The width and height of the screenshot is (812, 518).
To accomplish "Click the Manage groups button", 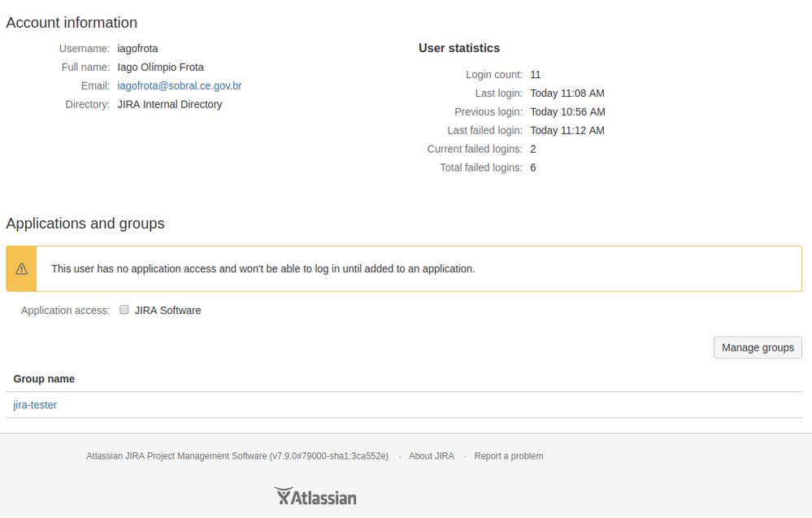I will [757, 347].
